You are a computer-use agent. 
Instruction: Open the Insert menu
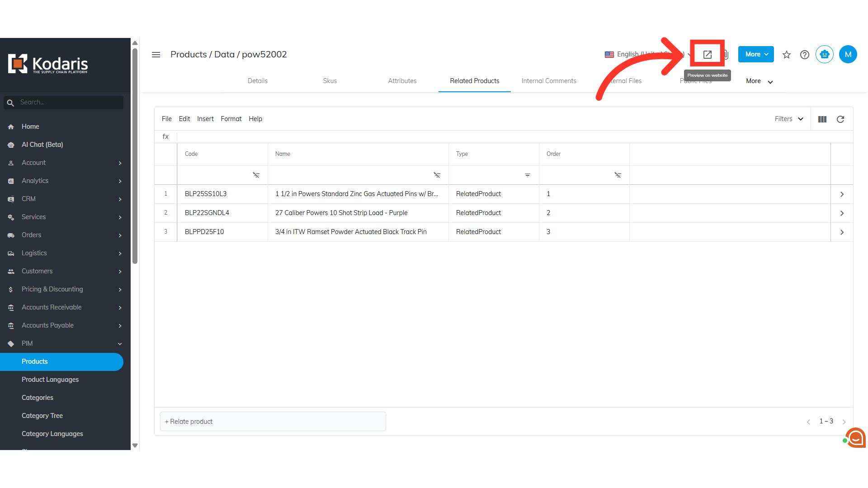coord(205,119)
